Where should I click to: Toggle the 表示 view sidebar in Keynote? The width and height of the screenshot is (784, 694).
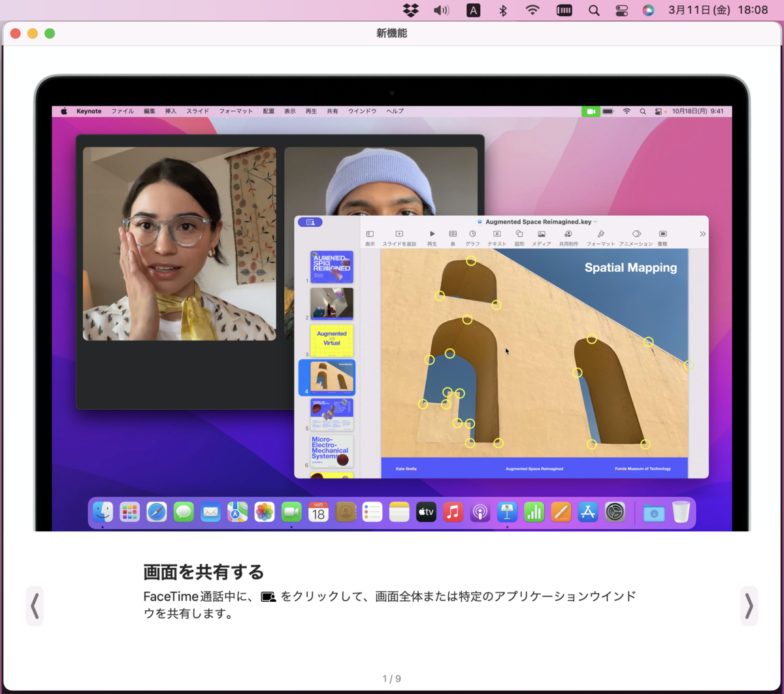click(x=370, y=233)
